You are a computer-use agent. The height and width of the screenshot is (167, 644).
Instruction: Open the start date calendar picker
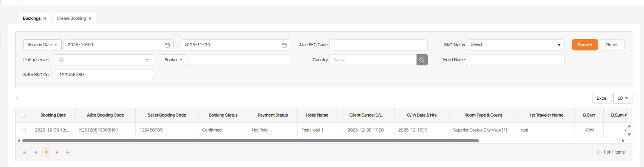pos(167,45)
